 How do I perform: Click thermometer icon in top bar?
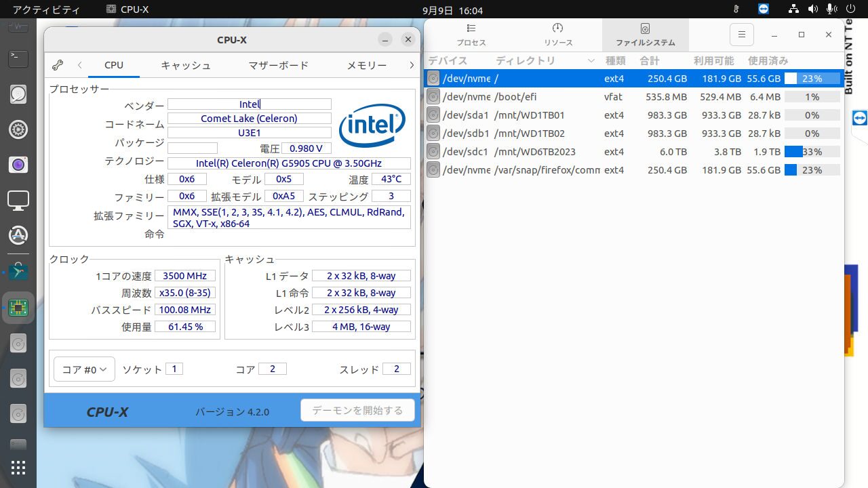pos(736,9)
